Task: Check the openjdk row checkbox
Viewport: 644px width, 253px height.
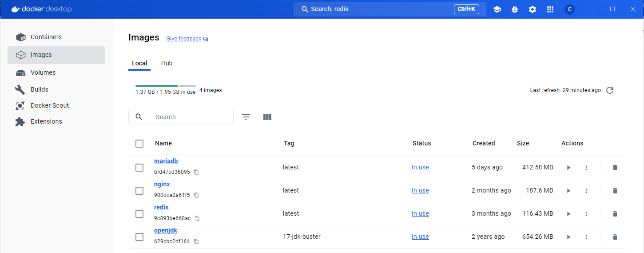Action: click(139, 237)
